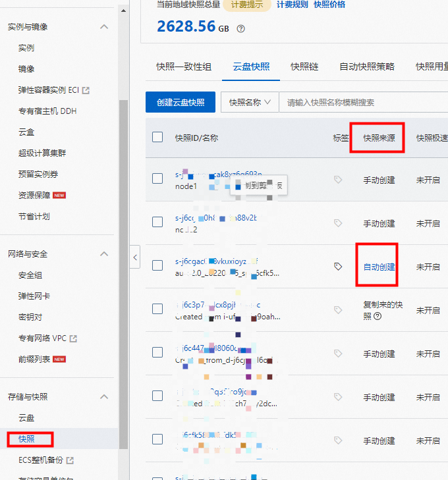The height and width of the screenshot is (480, 448).
Task: Open 云盒 in the sidebar
Action: tap(26, 132)
